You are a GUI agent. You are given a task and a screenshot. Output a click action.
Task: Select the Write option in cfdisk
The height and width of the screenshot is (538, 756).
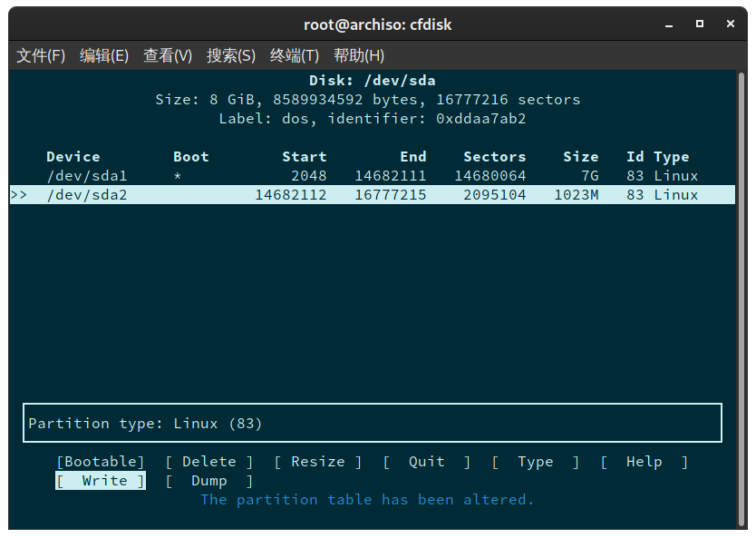(100, 481)
